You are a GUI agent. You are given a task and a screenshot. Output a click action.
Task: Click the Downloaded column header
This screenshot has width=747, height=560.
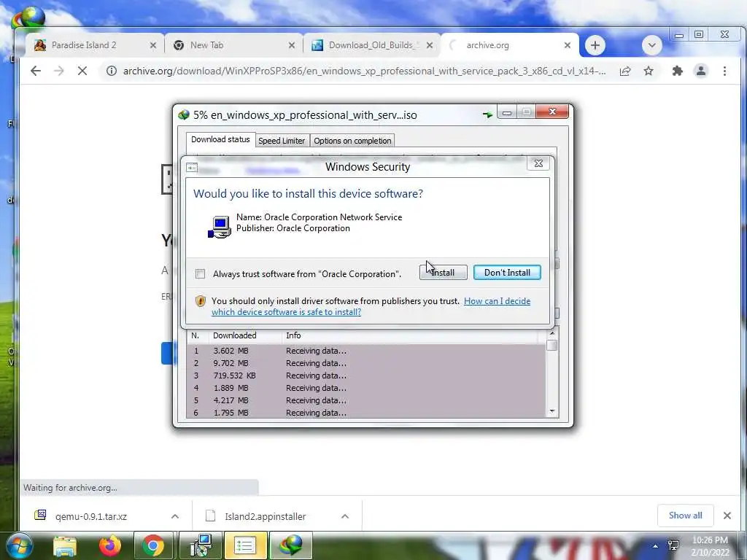(x=245, y=335)
